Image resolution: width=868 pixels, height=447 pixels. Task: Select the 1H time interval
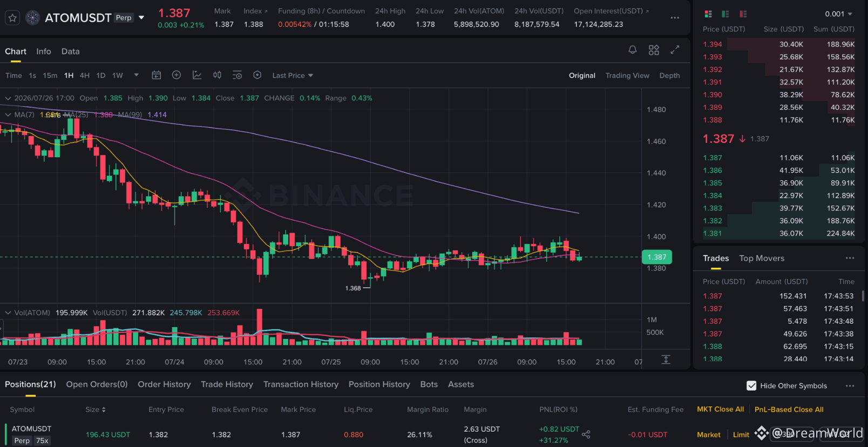pyautogui.click(x=69, y=76)
